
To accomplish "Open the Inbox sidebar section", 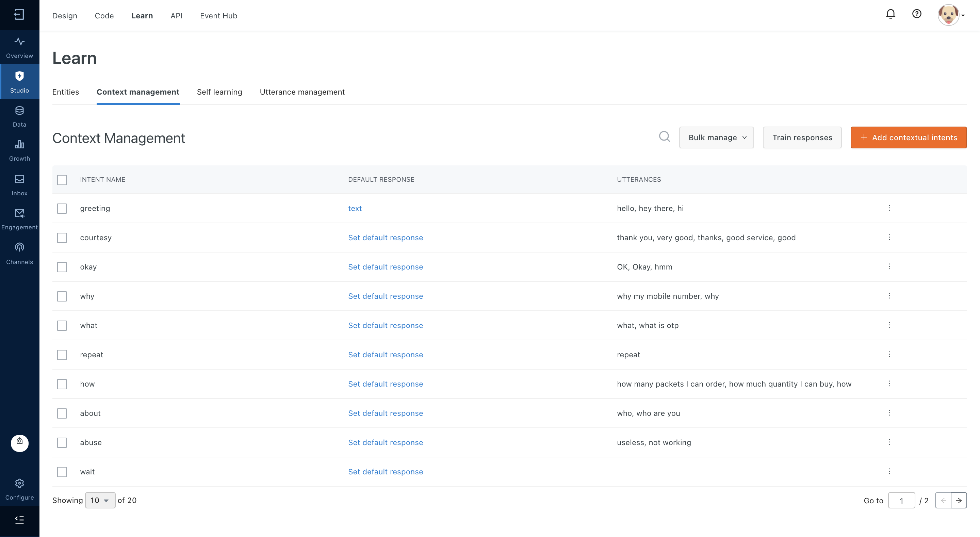I will (x=19, y=185).
